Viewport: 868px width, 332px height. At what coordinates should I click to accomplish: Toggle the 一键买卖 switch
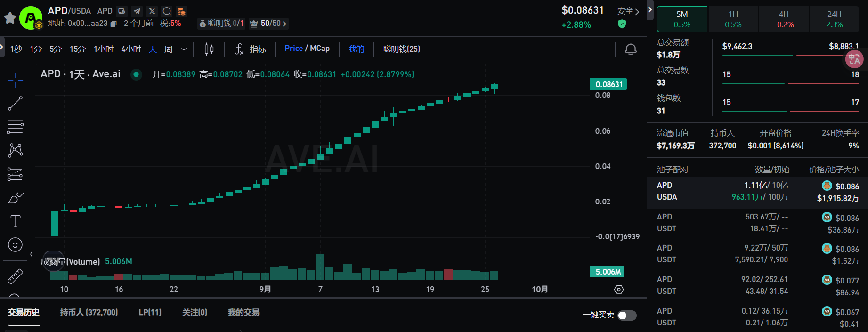tap(627, 315)
